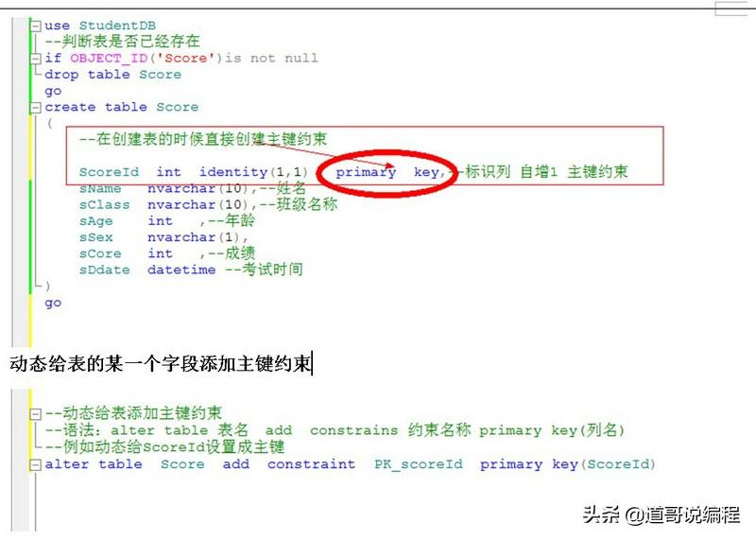Click the '--在创建表的时候直接创建主键约束' comment
756x540 pixels.
click(203, 139)
